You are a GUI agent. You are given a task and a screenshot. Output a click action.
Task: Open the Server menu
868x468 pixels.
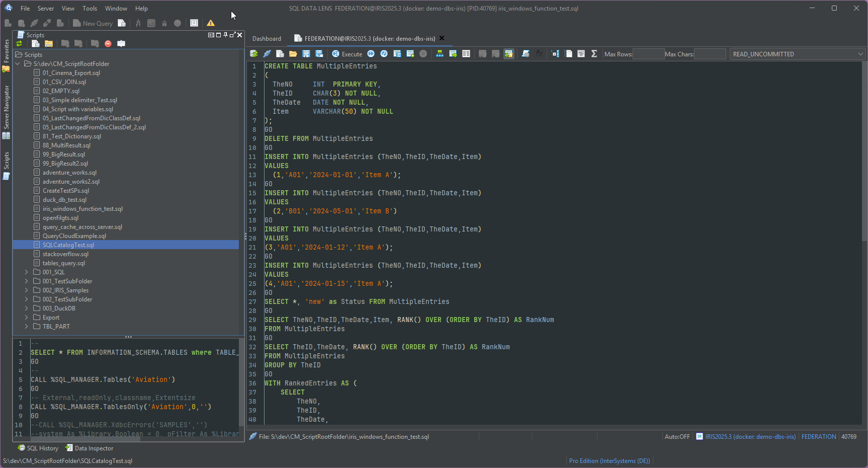[46, 9]
